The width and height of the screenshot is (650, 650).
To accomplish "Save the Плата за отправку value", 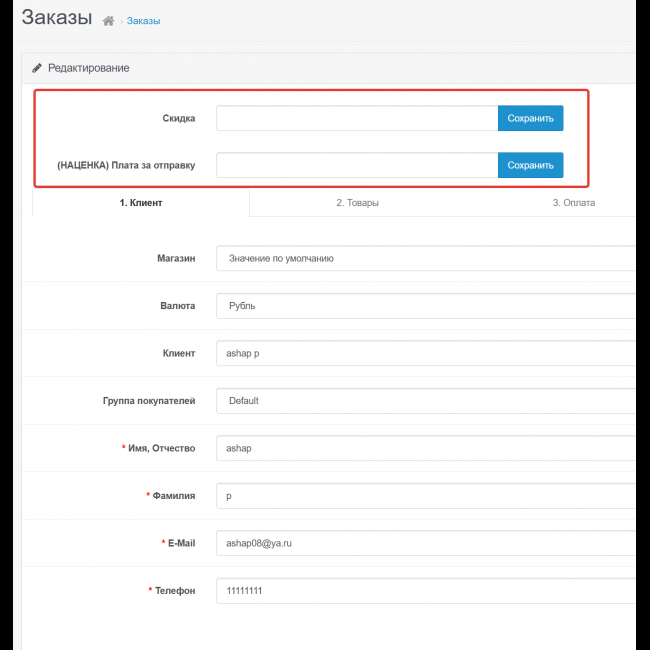I will (530, 165).
